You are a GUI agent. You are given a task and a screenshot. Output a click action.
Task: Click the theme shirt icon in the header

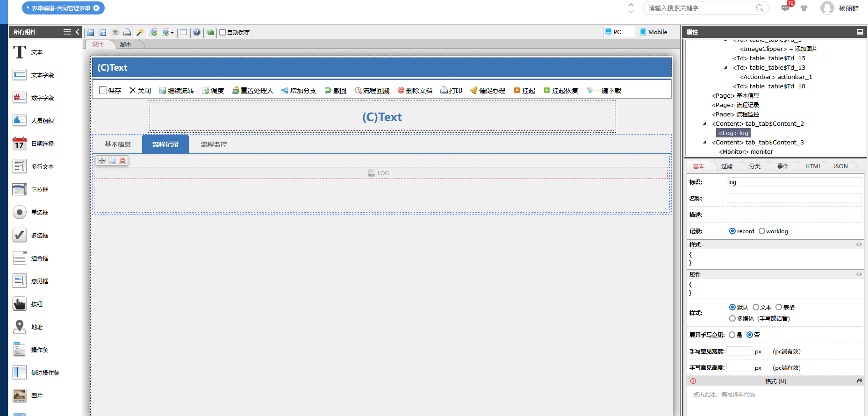coord(804,8)
